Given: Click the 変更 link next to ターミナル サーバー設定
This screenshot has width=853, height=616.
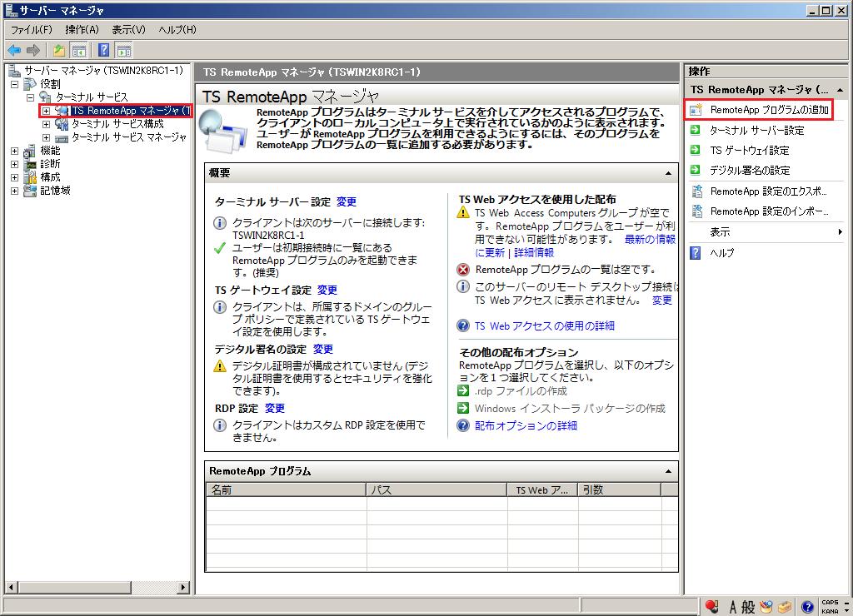Looking at the screenshot, I should pyautogui.click(x=347, y=201).
